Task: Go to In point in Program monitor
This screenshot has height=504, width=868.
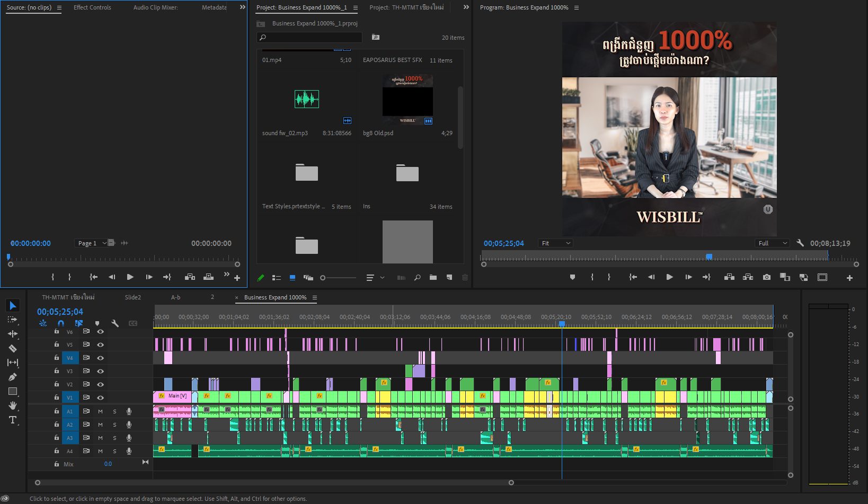Action: (633, 277)
